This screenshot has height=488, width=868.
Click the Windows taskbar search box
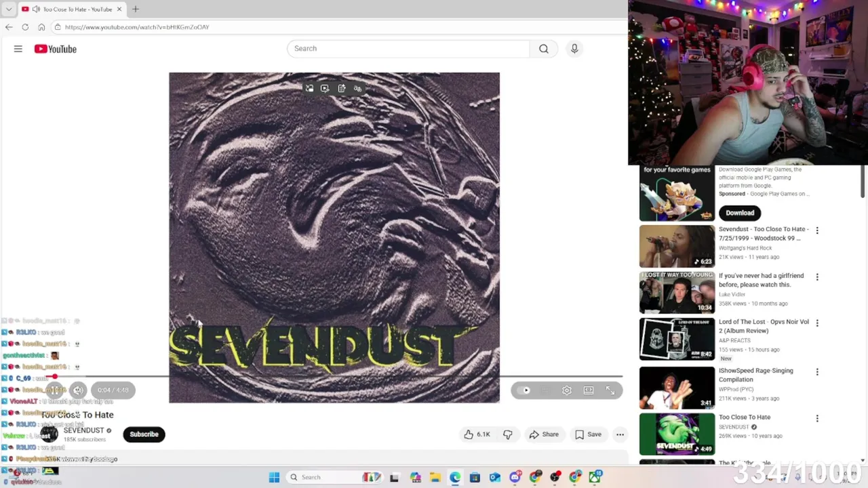click(335, 477)
